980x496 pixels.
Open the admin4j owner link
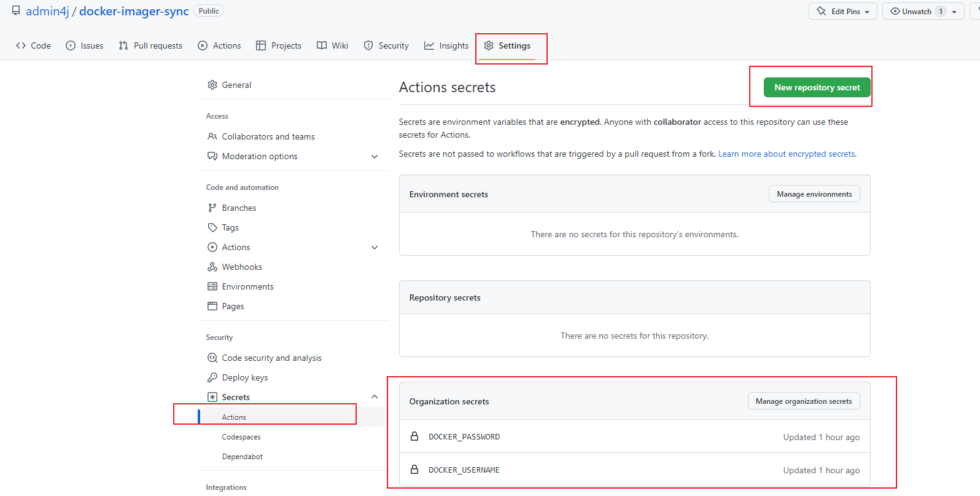[x=47, y=11]
